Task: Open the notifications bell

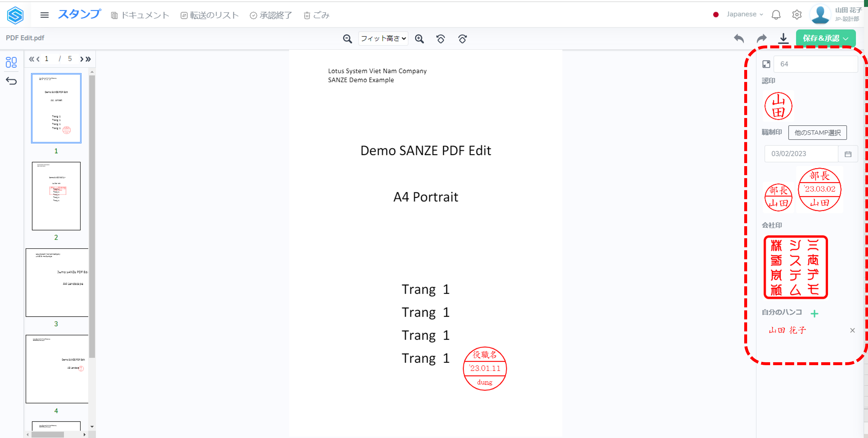Action: [776, 15]
